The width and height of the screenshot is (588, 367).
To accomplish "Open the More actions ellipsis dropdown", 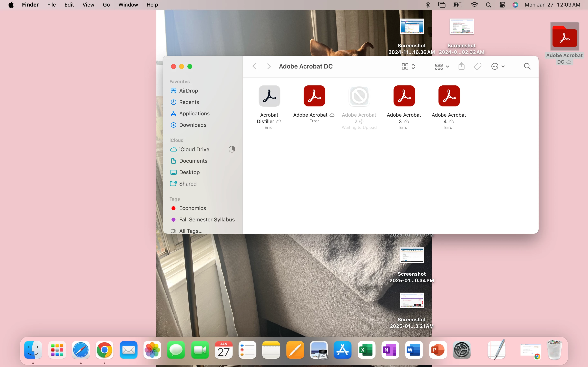I will (x=498, y=66).
